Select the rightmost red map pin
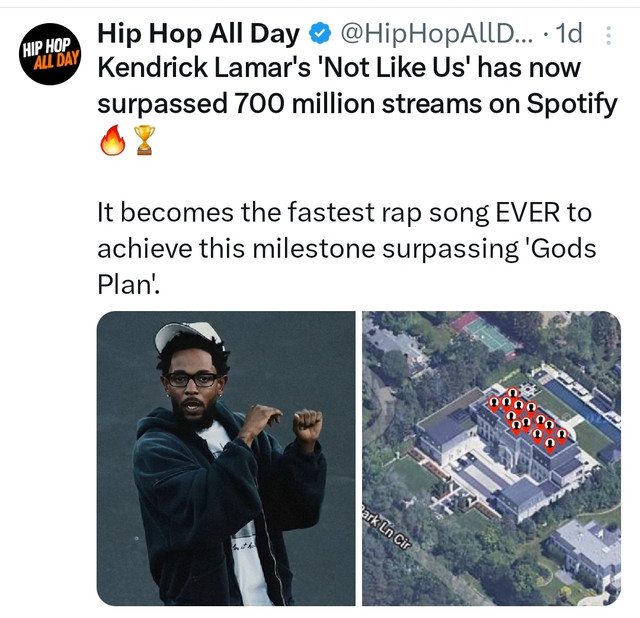The height and width of the screenshot is (618, 640). (562, 436)
